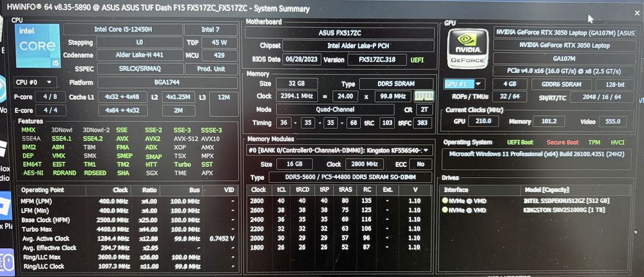The image size is (644, 277).
Task: Click the motherboard name ASUS FX517ZC
Action: (x=339, y=33)
